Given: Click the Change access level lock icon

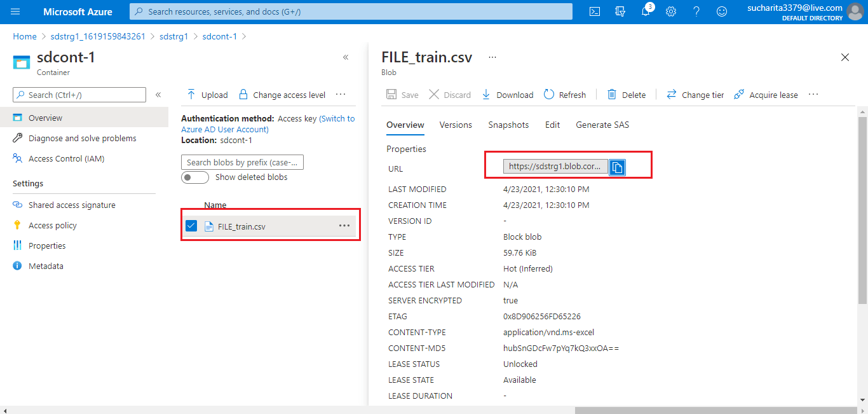Looking at the screenshot, I should point(243,95).
